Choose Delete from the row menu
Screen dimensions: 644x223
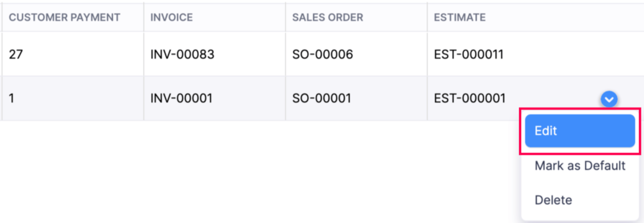[x=553, y=200]
